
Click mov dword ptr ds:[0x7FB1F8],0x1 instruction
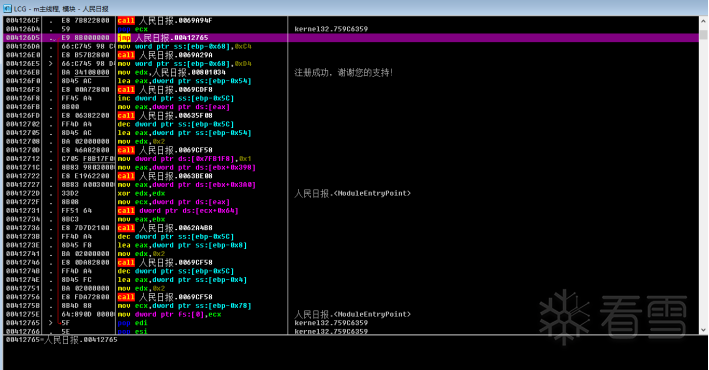184,159
